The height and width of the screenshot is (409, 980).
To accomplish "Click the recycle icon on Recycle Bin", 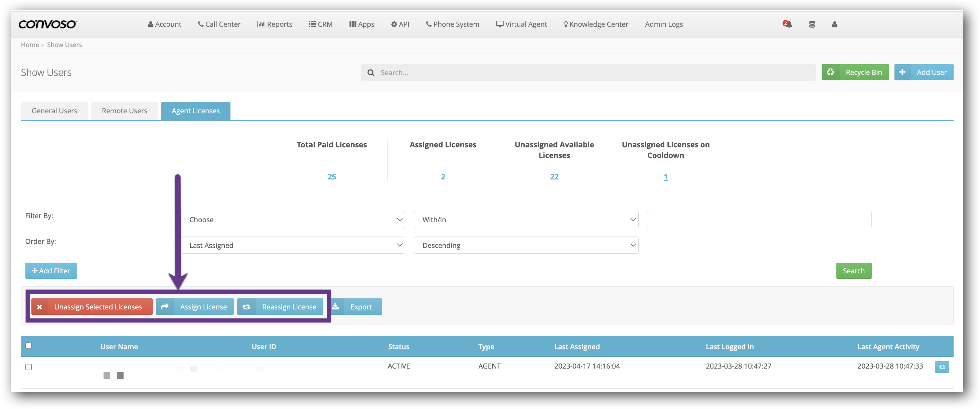I will click(x=830, y=72).
